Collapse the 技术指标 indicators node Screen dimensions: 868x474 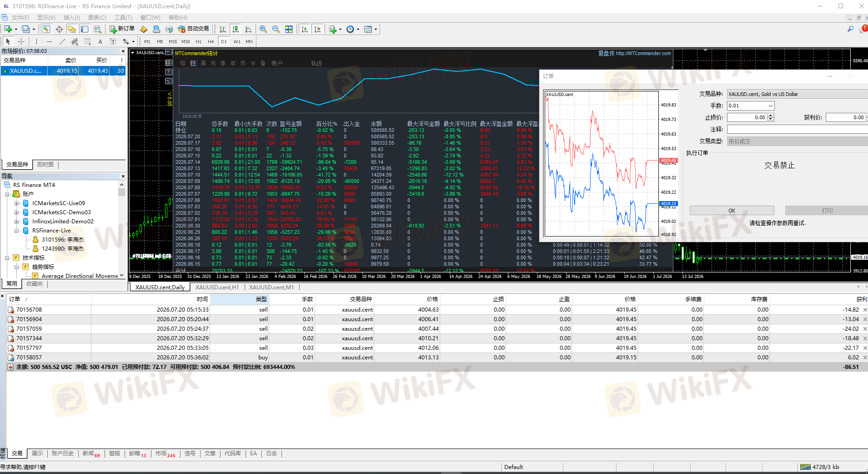7,258
